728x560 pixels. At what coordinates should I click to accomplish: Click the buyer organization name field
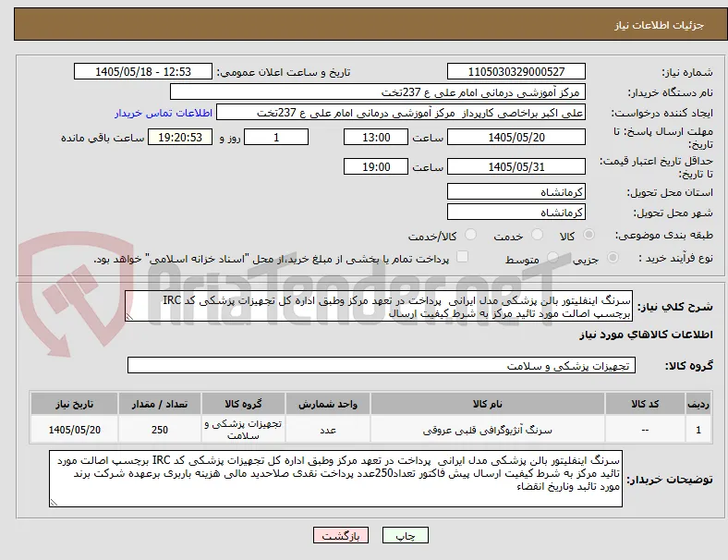pos(378,91)
